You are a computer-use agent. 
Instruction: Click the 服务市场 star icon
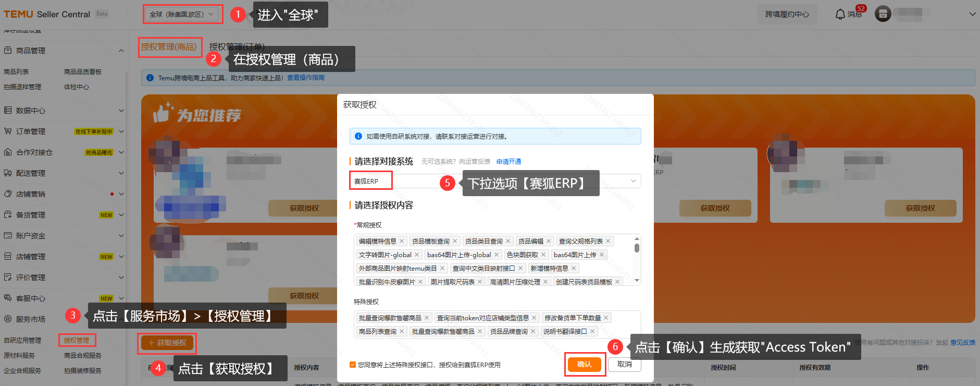[x=8, y=319]
